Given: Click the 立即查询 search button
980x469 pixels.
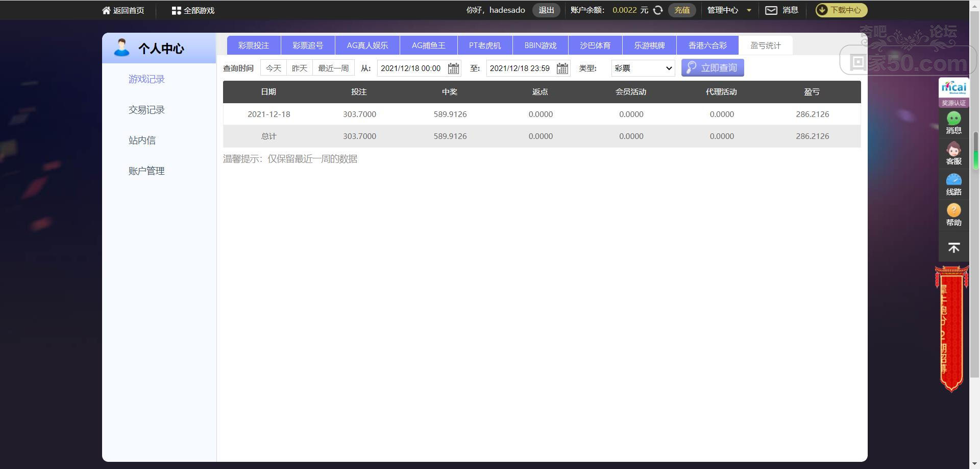Looking at the screenshot, I should coord(713,68).
